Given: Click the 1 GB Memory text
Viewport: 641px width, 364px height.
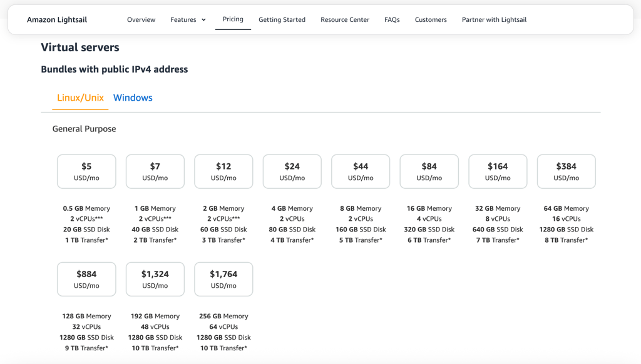Looking at the screenshot, I should click(x=155, y=208).
